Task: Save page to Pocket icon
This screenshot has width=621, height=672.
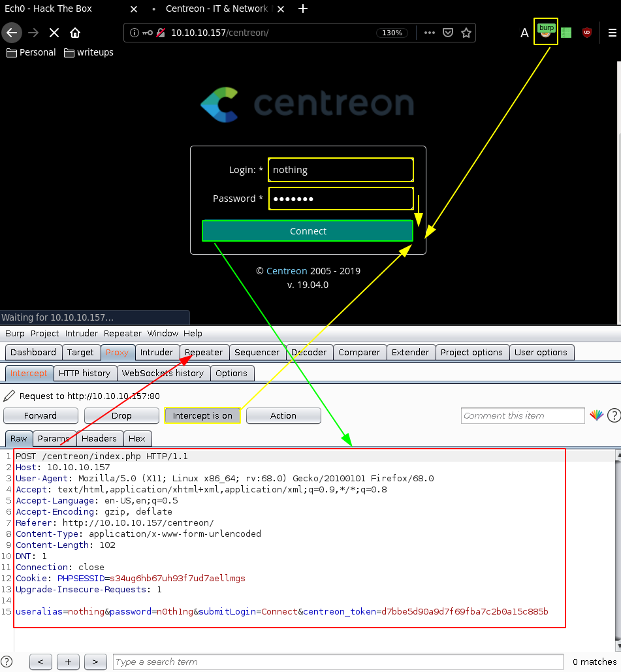Action: [x=448, y=33]
